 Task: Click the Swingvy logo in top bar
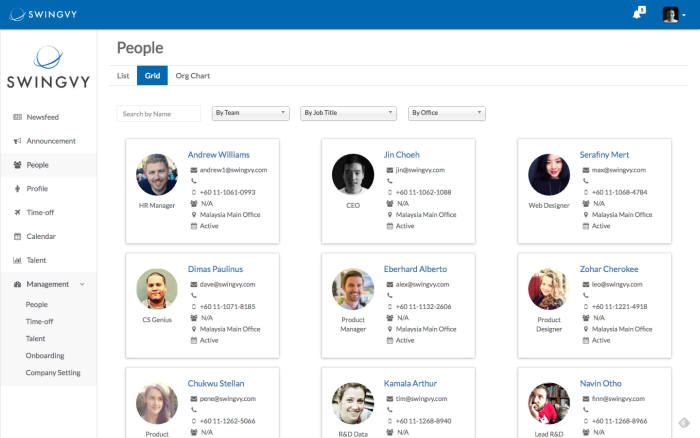(x=43, y=14)
